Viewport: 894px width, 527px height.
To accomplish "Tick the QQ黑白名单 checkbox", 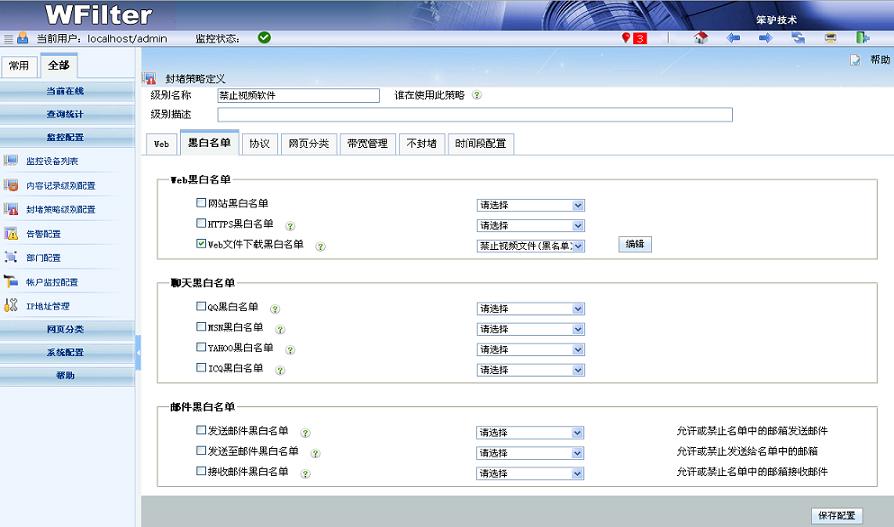I will [x=201, y=307].
